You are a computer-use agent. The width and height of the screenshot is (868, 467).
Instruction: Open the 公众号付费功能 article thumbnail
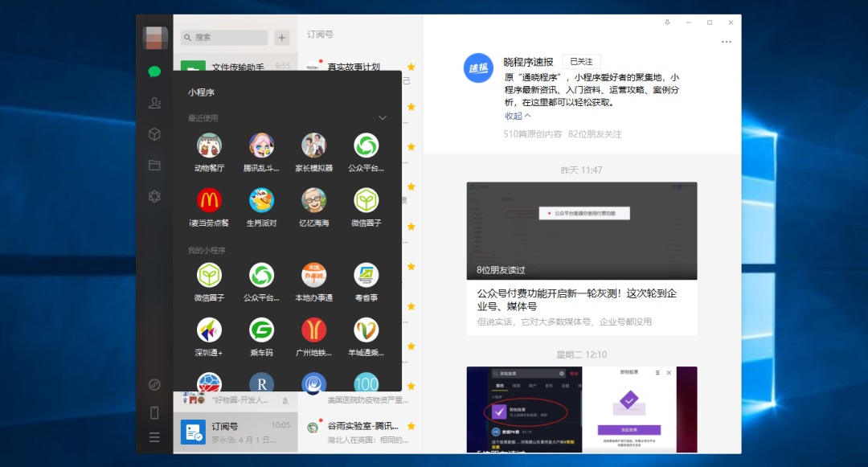[x=582, y=231]
